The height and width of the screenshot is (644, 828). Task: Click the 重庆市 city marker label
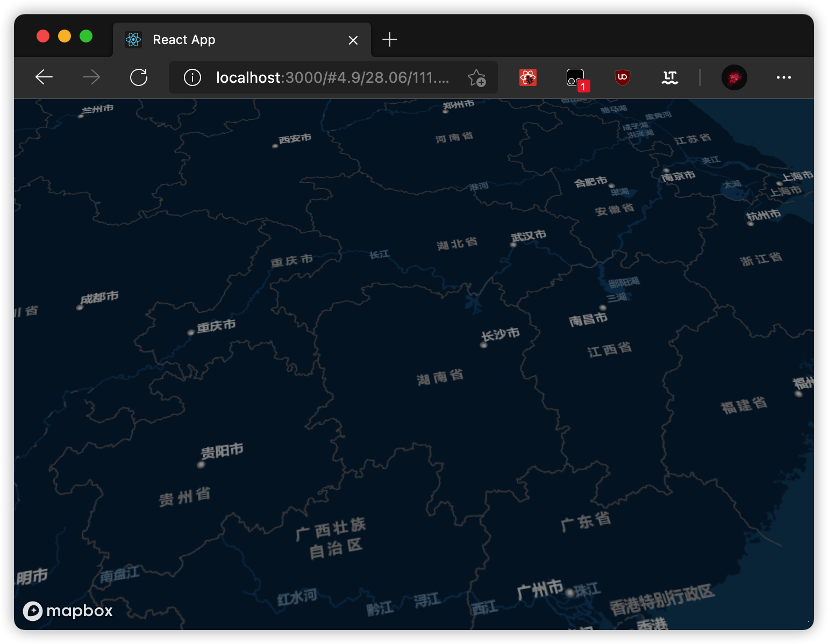(x=216, y=326)
